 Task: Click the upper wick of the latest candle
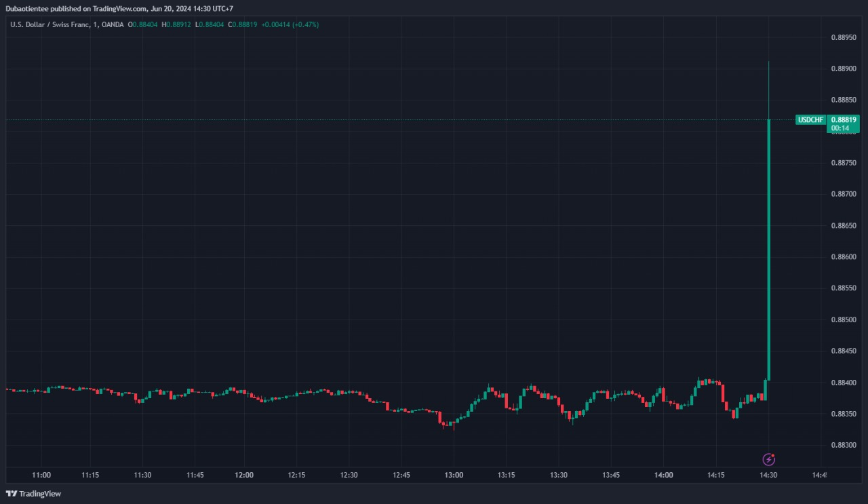tap(768, 90)
